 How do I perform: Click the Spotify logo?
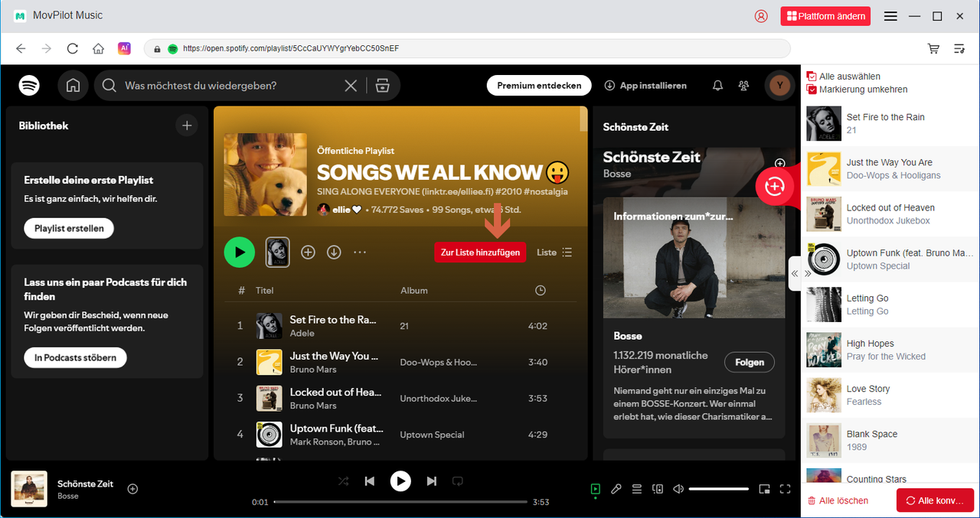coord(29,85)
